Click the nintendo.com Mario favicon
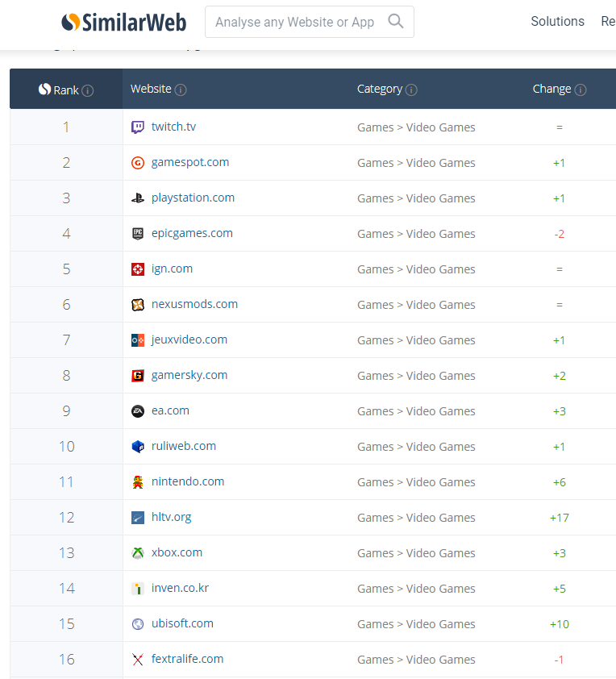616x679 pixels. tap(138, 482)
